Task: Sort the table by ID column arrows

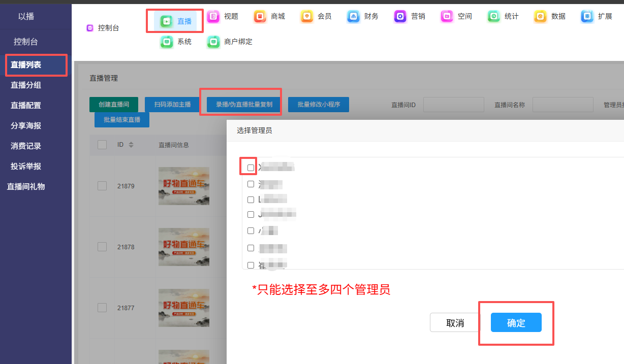Action: click(x=131, y=145)
